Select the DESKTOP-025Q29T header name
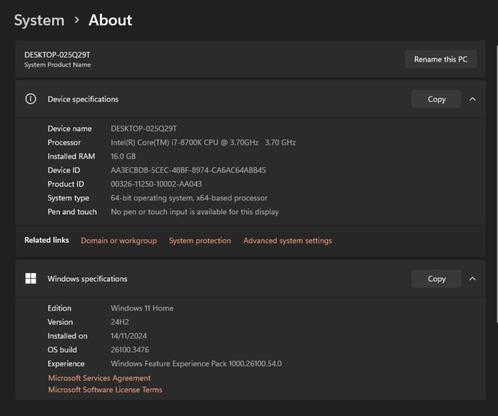The height and width of the screenshot is (416, 498). 57,55
